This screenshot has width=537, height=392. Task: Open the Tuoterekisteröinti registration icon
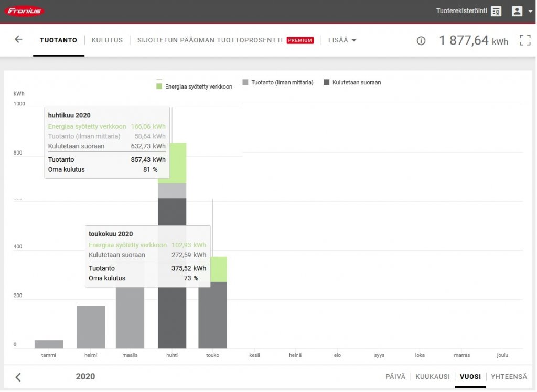click(x=496, y=11)
